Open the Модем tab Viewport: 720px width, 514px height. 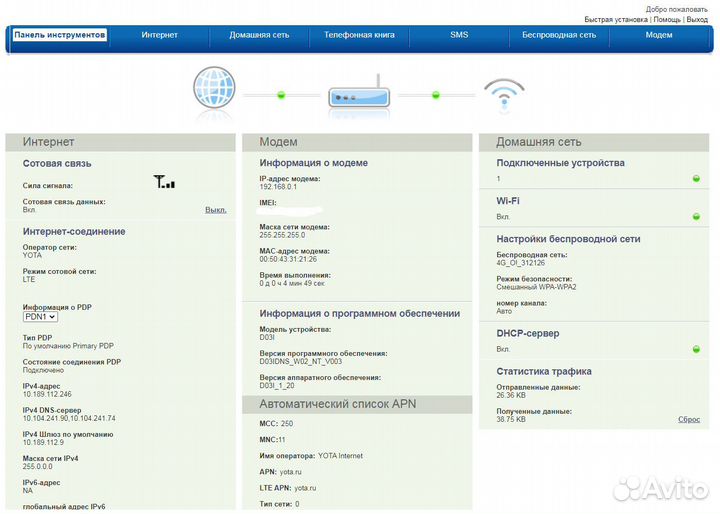659,35
